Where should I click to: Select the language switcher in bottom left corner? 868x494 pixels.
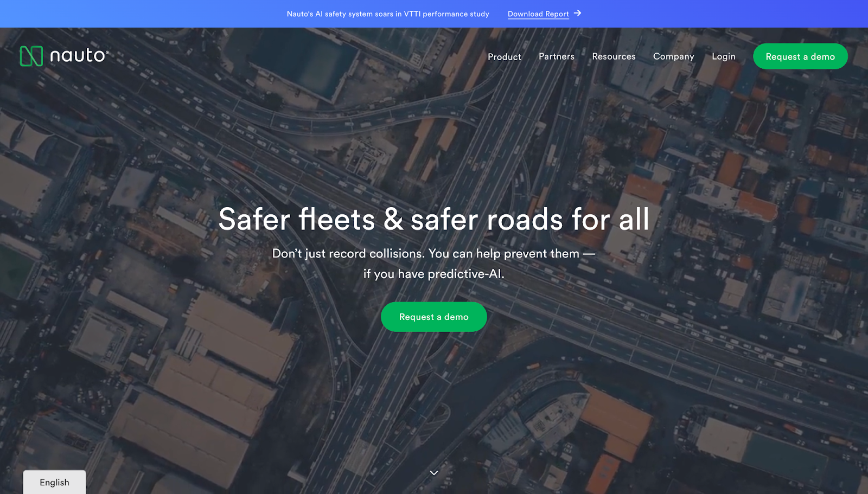54,482
